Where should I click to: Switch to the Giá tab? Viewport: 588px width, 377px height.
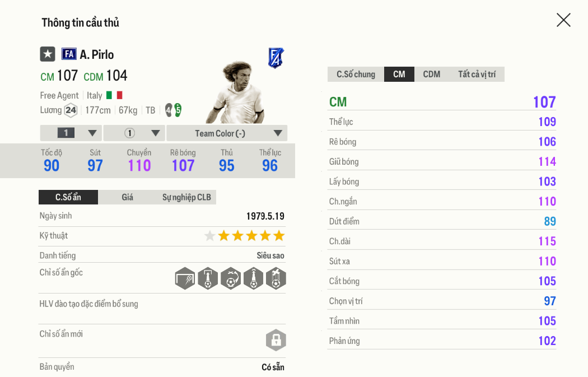[x=128, y=197]
